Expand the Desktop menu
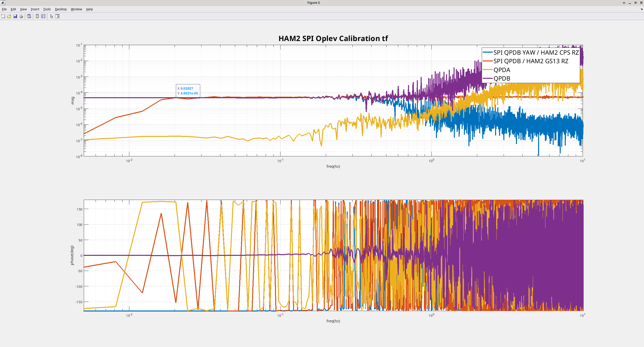Screen dimensions: 644x347 61,9
